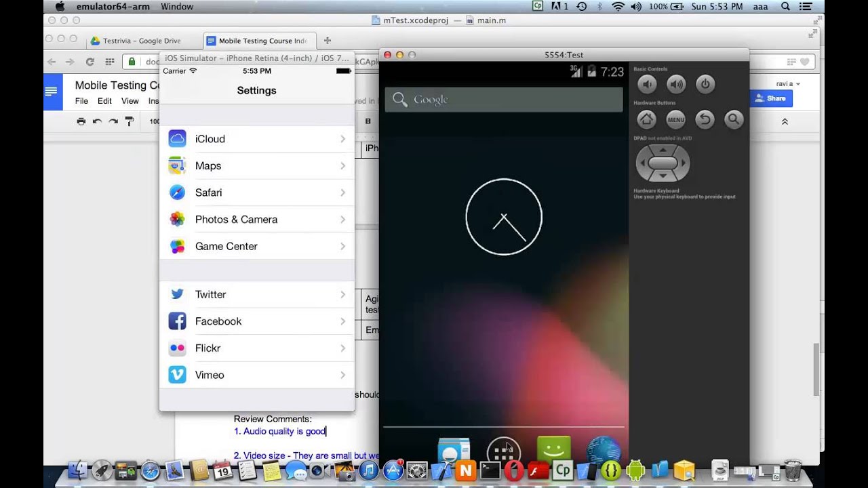868x488 pixels.
Task: Open Google Docs Edit menu
Action: (104, 101)
